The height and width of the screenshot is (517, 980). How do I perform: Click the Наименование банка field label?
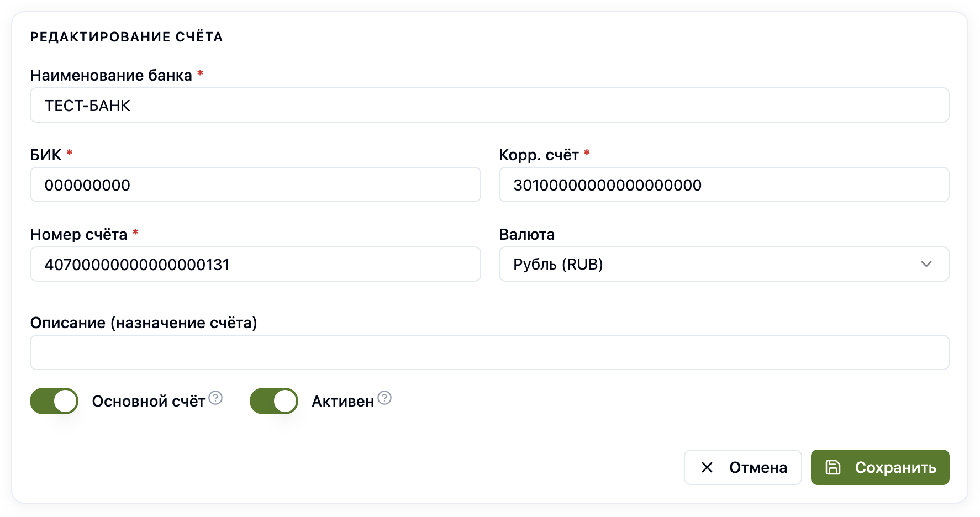tap(111, 75)
